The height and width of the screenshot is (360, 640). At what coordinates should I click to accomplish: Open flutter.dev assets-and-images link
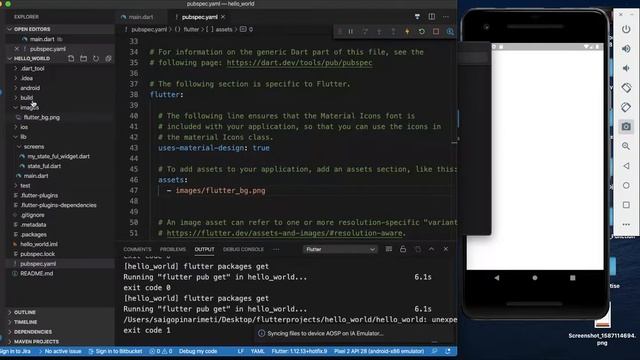pyautogui.click(x=284, y=233)
